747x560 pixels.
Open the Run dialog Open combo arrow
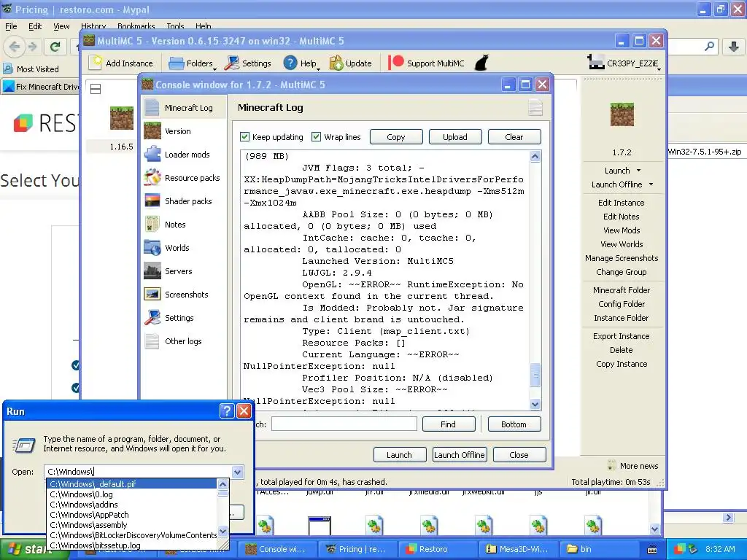click(x=237, y=472)
